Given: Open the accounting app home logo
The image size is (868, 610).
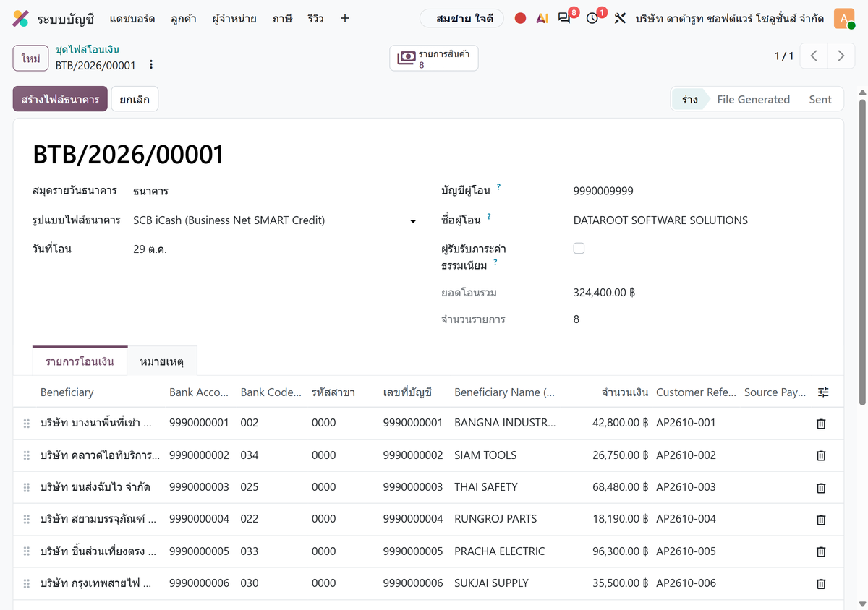Looking at the screenshot, I should tap(21, 19).
